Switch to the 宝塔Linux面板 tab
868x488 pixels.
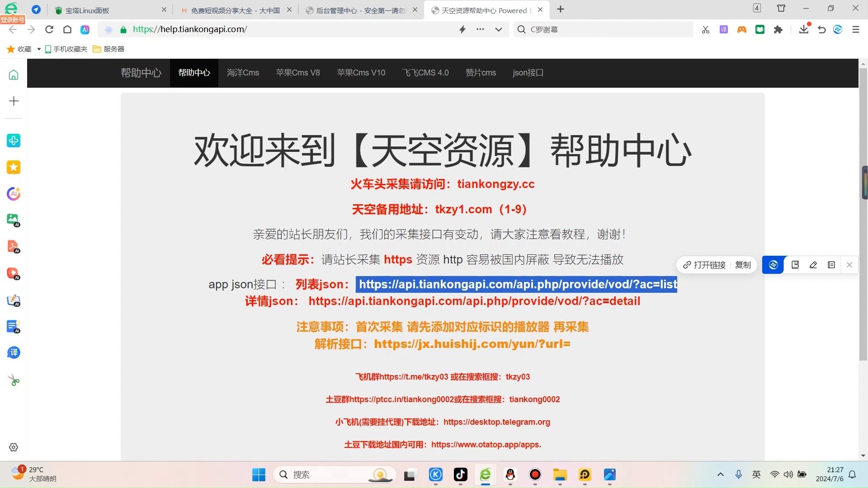click(x=111, y=10)
